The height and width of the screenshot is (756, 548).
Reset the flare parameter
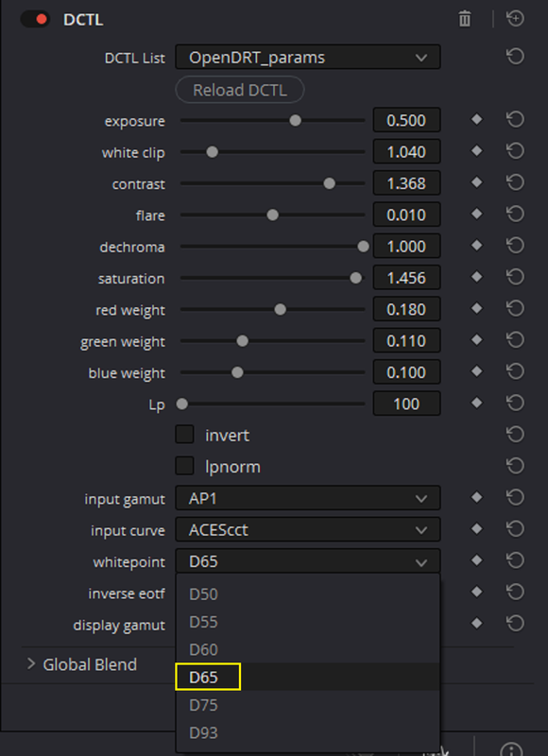click(515, 215)
